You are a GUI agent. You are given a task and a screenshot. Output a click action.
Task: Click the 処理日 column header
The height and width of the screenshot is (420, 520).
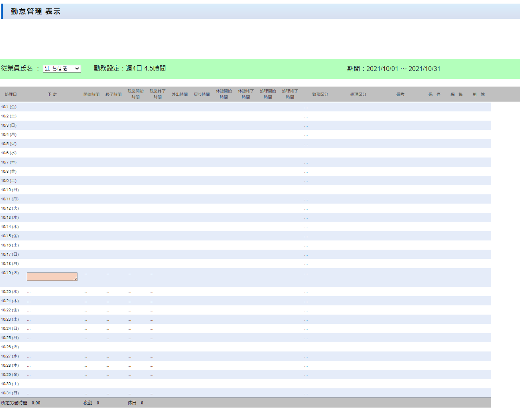11,95
